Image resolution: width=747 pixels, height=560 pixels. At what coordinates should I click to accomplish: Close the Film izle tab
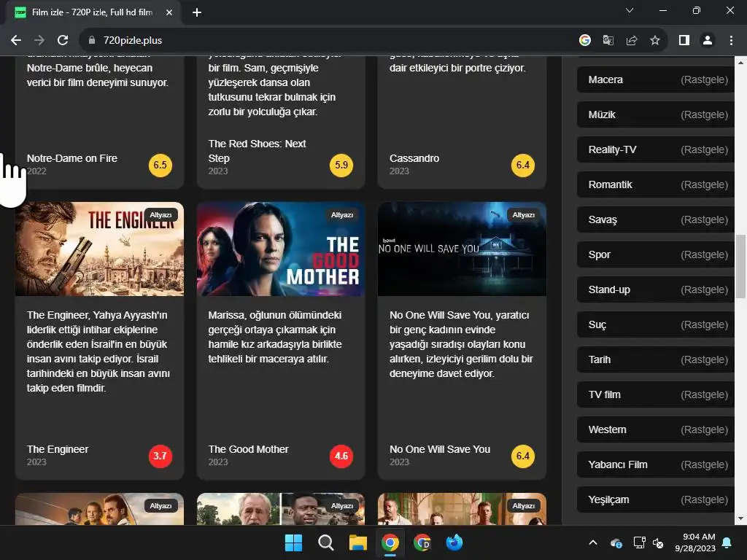169,12
